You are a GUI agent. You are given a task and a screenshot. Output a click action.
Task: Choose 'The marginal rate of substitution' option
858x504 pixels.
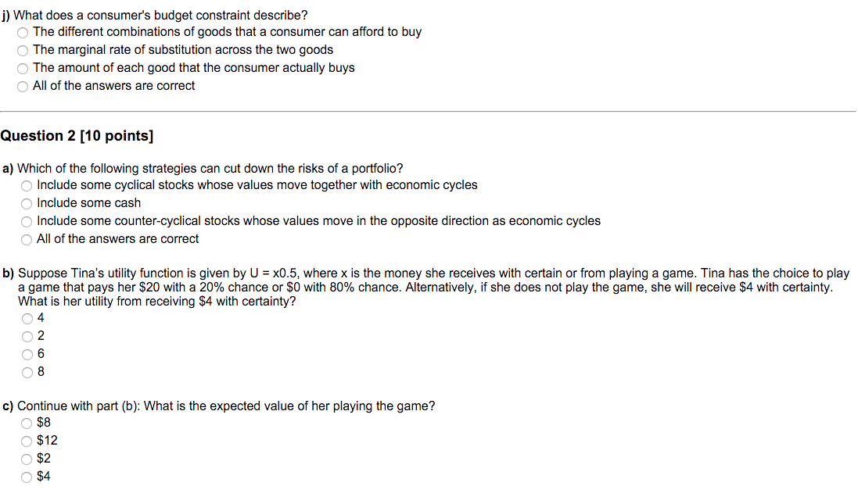(23, 51)
